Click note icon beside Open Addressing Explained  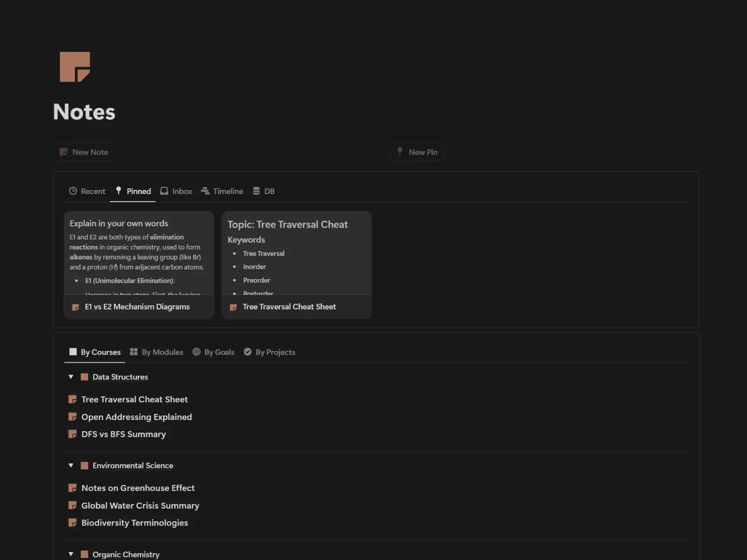[72, 417]
